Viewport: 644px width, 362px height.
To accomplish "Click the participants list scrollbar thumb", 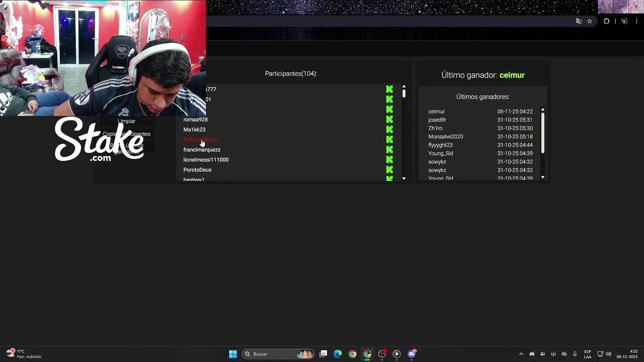I will click(404, 94).
